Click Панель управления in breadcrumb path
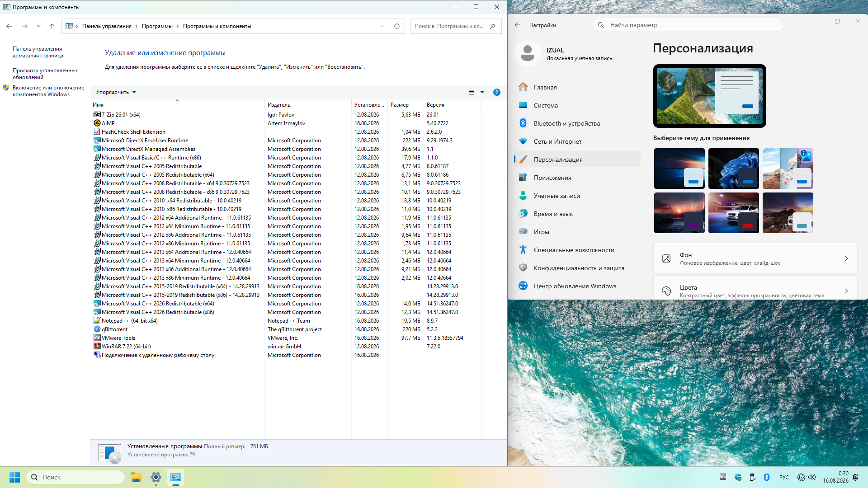The height and width of the screenshot is (488, 868). point(107,26)
